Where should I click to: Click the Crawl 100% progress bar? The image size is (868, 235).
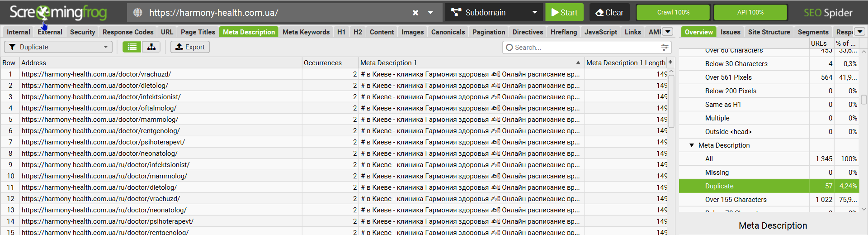673,13
